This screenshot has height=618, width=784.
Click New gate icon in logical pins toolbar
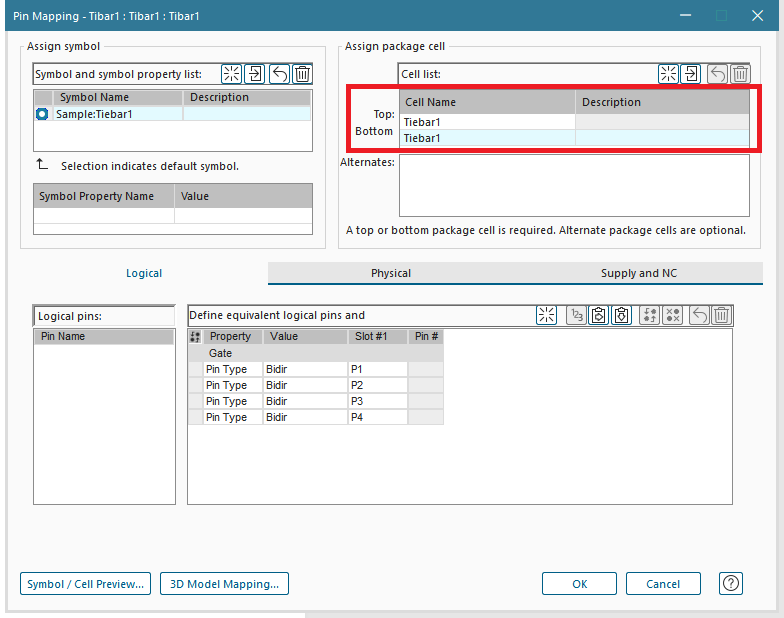[x=546, y=315]
